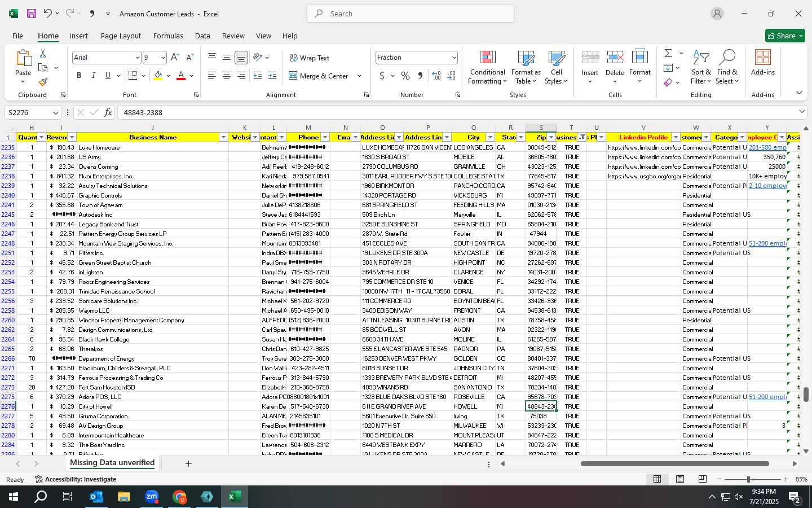This screenshot has height=508, width=812.
Task: Click Align Left icon
Action: [212, 76]
